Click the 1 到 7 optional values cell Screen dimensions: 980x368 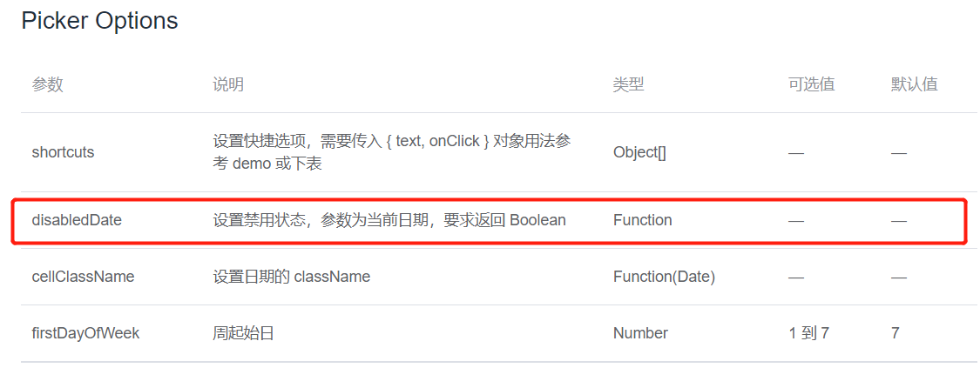point(808,333)
